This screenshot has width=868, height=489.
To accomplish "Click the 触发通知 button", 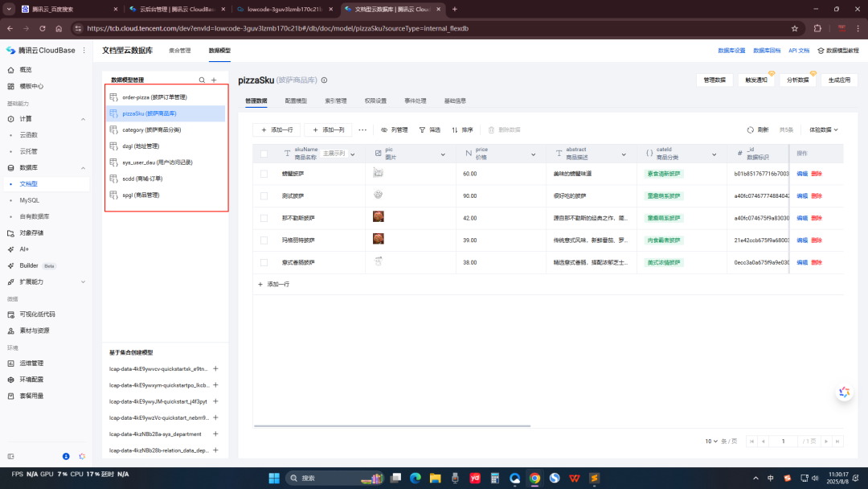I will pyautogui.click(x=756, y=80).
